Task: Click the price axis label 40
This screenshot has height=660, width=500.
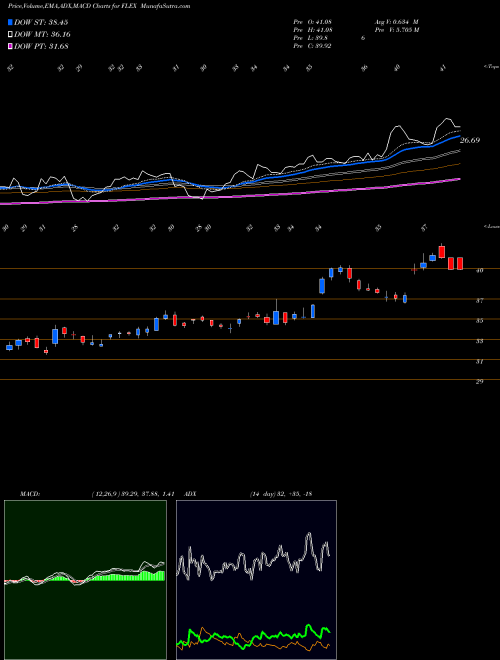Action: 479,271
